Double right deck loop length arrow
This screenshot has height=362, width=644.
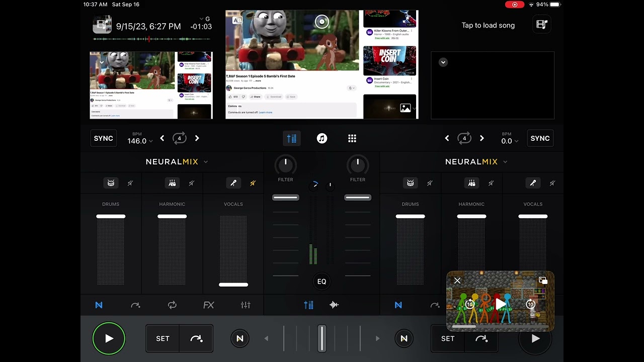tap(481, 138)
